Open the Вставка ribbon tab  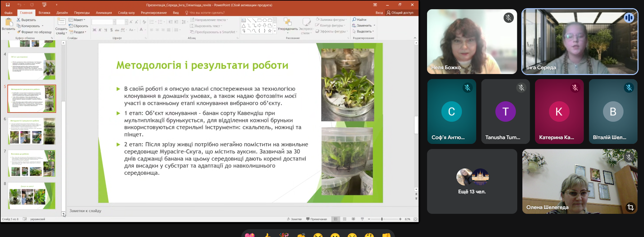tap(44, 13)
